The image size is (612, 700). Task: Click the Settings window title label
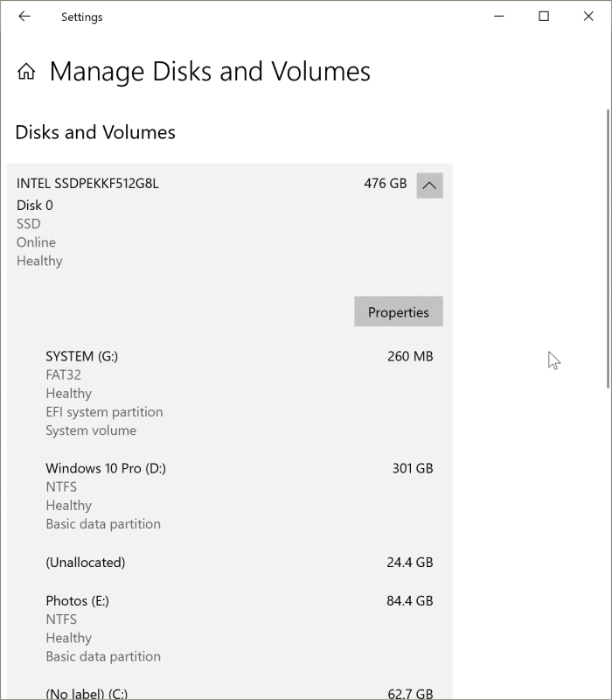pyautogui.click(x=81, y=16)
